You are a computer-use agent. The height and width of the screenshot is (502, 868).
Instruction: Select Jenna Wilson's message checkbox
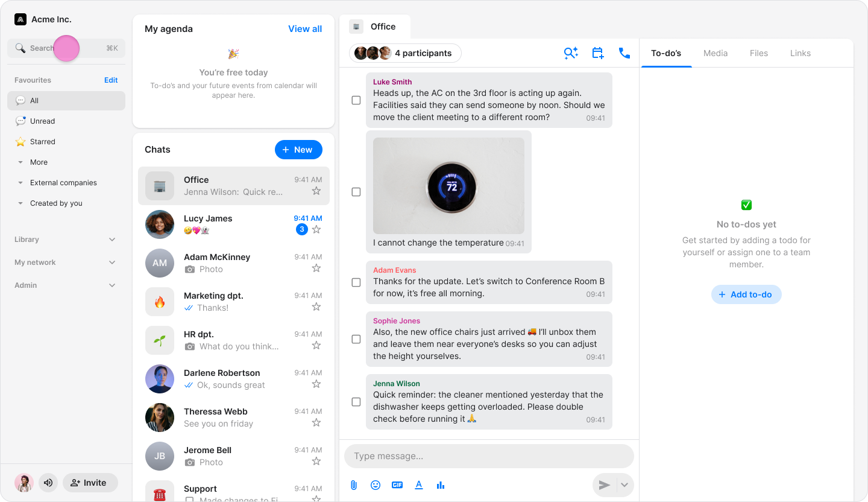tap(356, 402)
